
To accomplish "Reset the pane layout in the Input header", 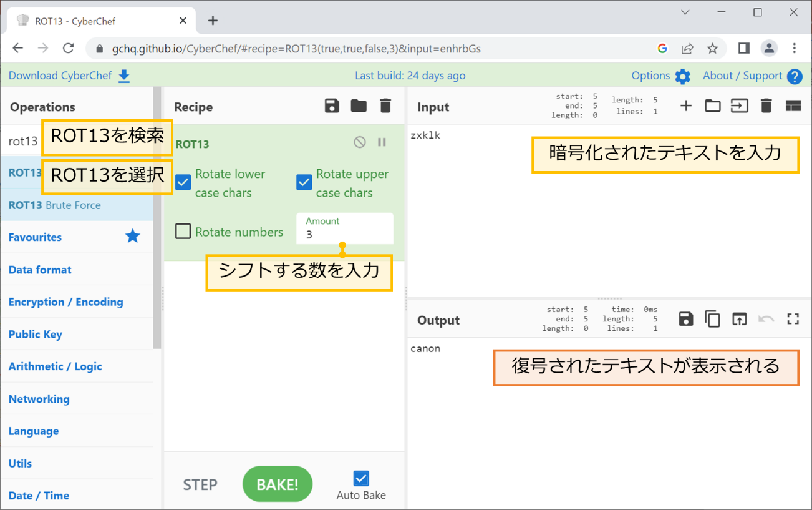I will [793, 106].
